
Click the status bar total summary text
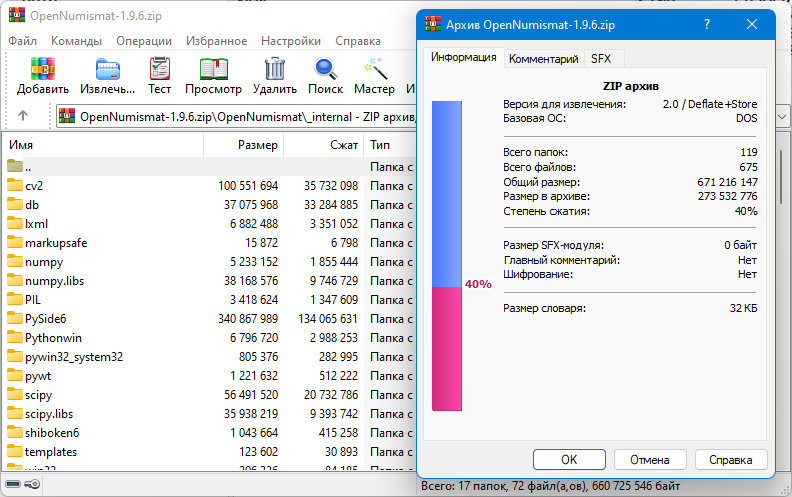point(551,486)
